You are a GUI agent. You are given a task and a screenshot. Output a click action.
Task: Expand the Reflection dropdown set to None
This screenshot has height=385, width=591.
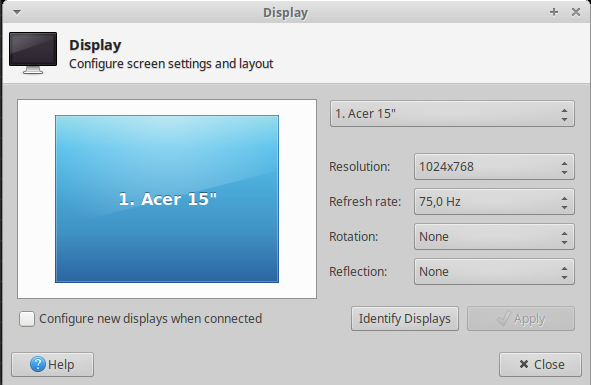pyautogui.click(x=494, y=271)
